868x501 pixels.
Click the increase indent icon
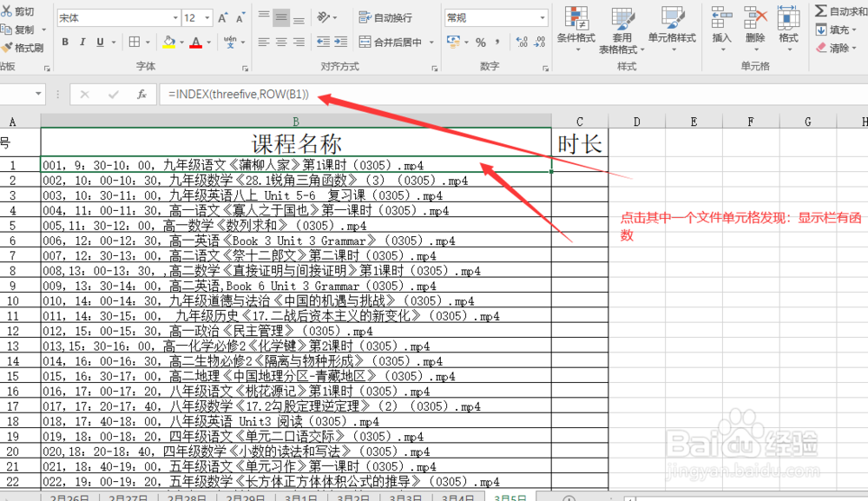tap(341, 42)
